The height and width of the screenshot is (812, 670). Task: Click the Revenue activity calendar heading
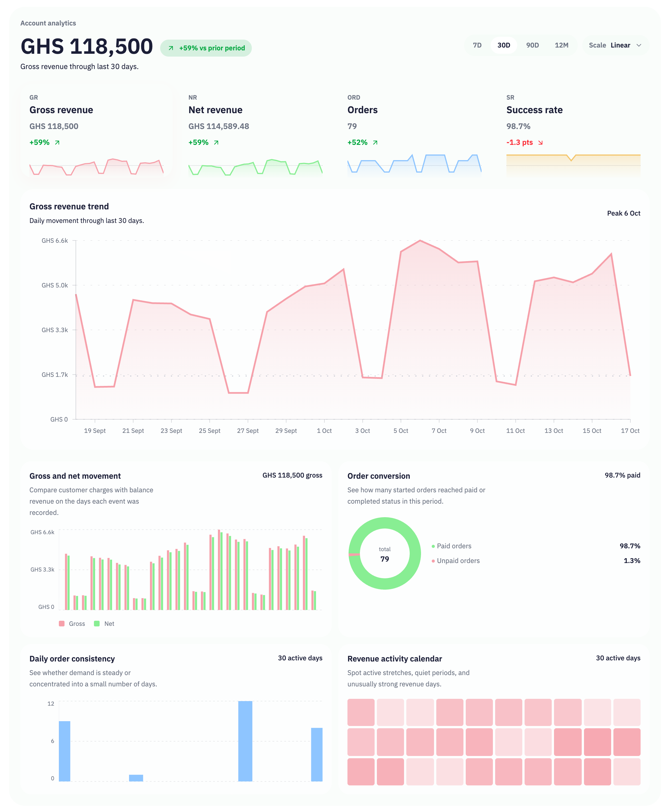coord(394,658)
